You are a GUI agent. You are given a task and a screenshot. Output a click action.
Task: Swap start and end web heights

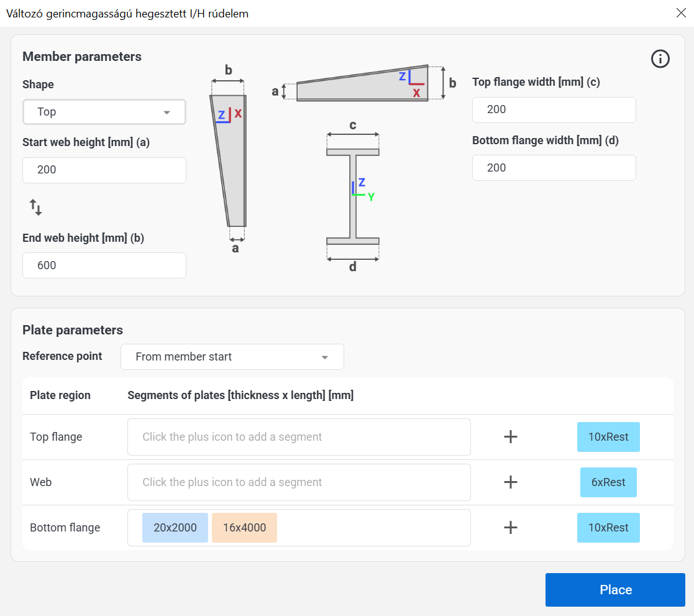(x=36, y=208)
